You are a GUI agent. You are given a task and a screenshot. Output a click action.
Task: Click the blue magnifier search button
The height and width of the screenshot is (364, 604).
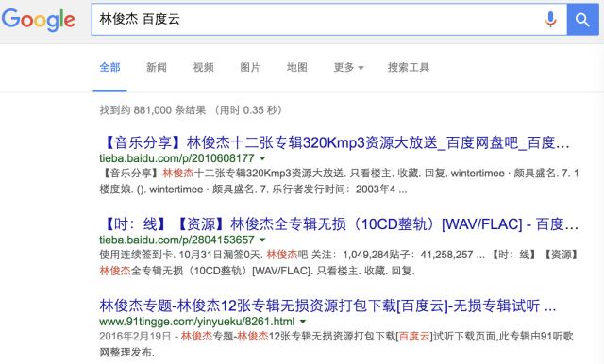tap(583, 19)
